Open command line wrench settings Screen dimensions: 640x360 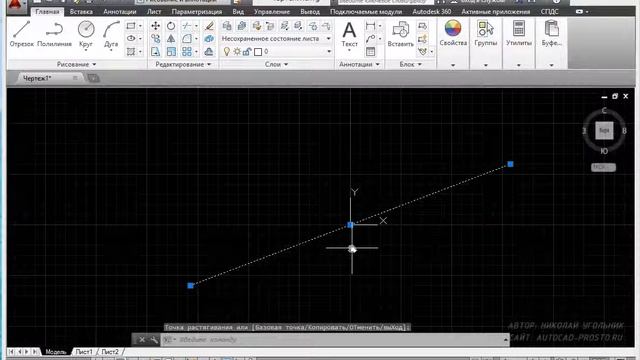[x=154, y=340]
